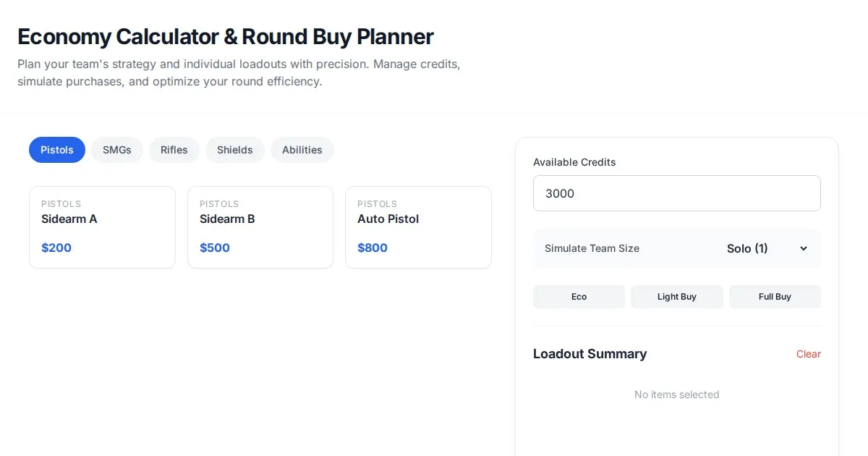
Task: Click the Loadout Summary heading
Action: (x=590, y=354)
